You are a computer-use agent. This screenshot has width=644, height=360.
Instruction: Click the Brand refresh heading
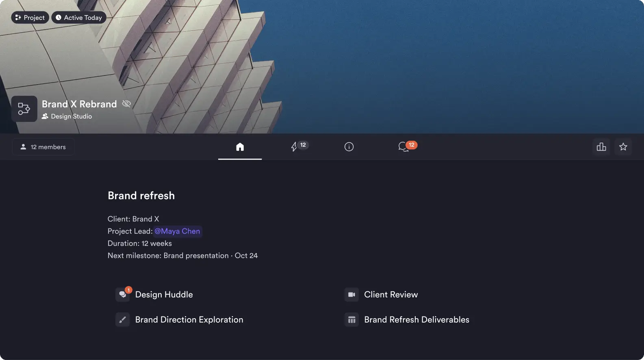[141, 195]
